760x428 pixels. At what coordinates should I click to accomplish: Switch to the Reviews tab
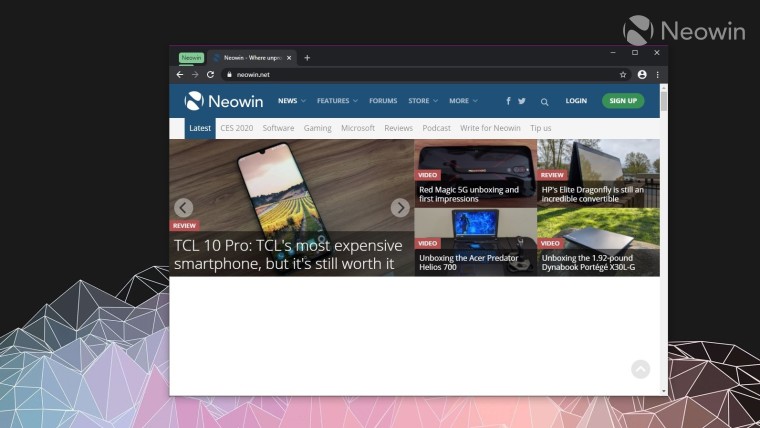tap(398, 128)
